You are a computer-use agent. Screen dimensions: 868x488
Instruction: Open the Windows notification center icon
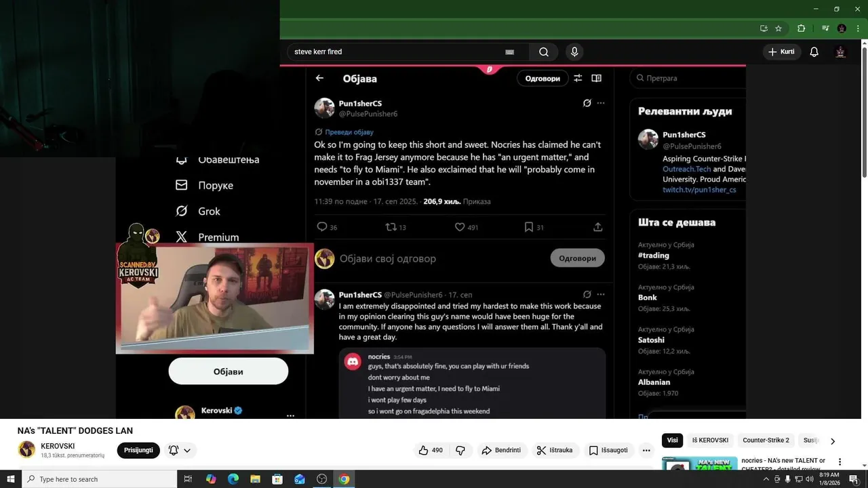click(854, 479)
